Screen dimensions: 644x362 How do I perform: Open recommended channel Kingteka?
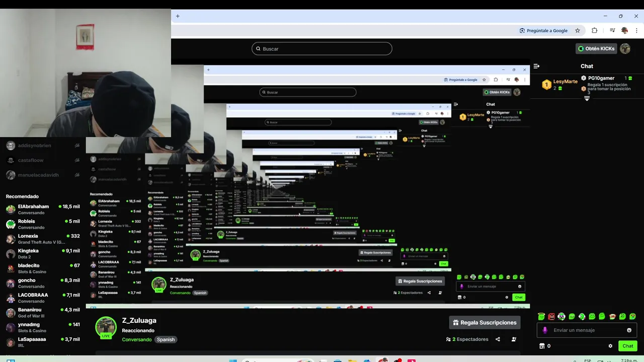pyautogui.click(x=43, y=253)
